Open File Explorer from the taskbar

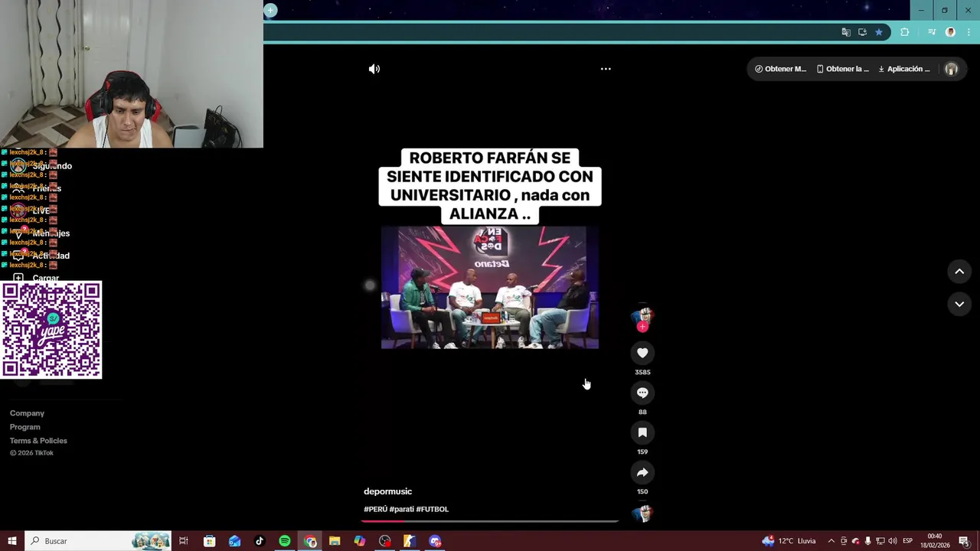tap(335, 541)
